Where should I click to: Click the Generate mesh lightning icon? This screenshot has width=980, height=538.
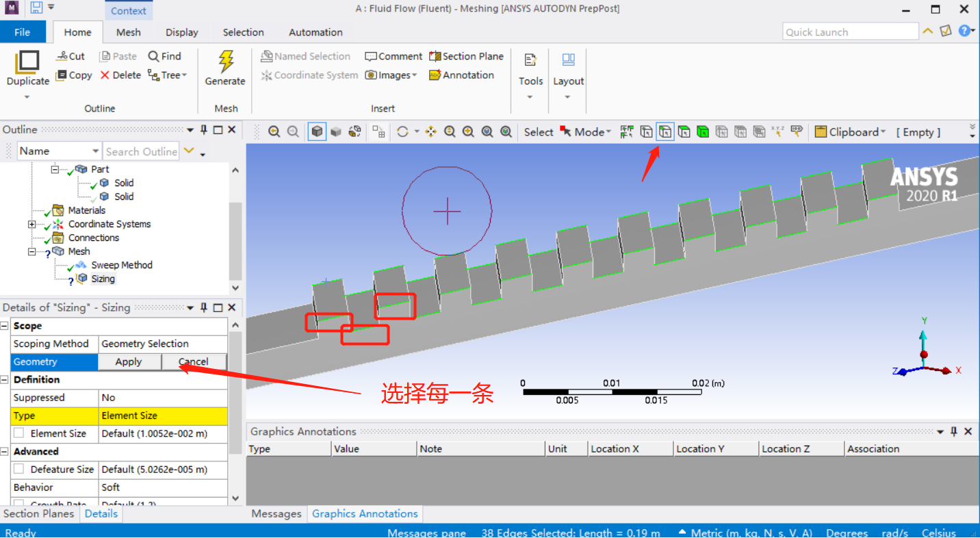tap(225, 61)
